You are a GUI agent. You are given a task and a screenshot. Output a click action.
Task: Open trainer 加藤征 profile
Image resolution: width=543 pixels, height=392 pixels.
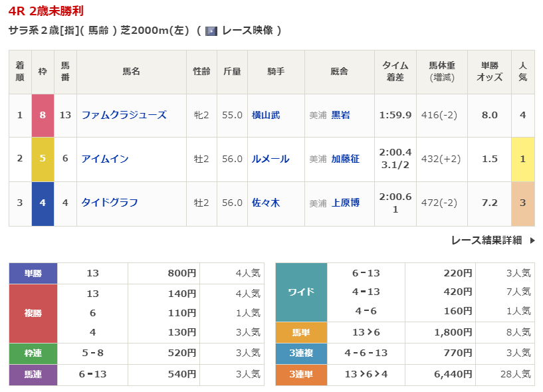345,159
